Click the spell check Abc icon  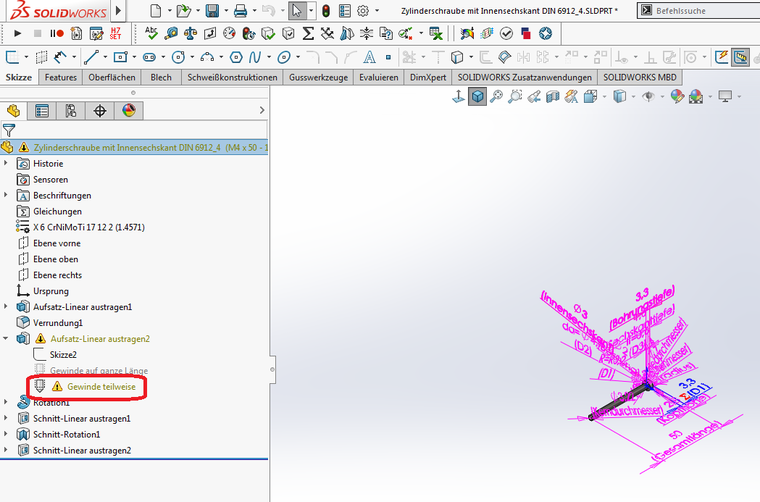151,33
